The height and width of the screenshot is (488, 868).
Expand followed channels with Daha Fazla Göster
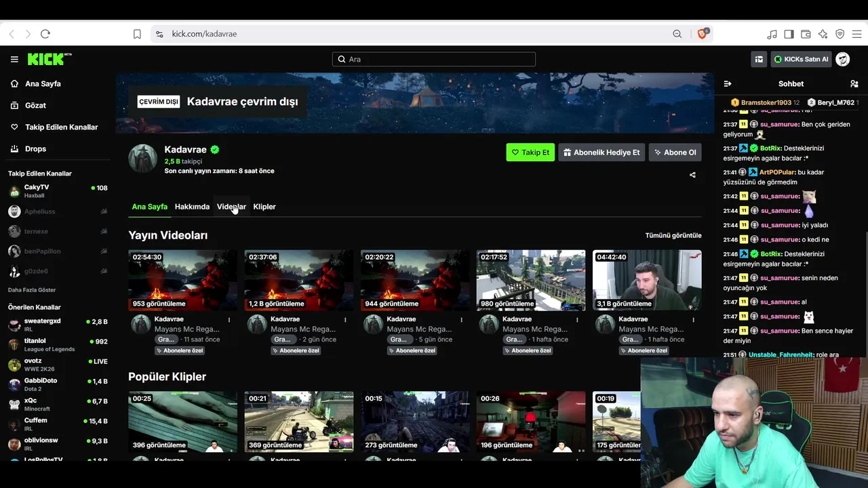(x=32, y=290)
